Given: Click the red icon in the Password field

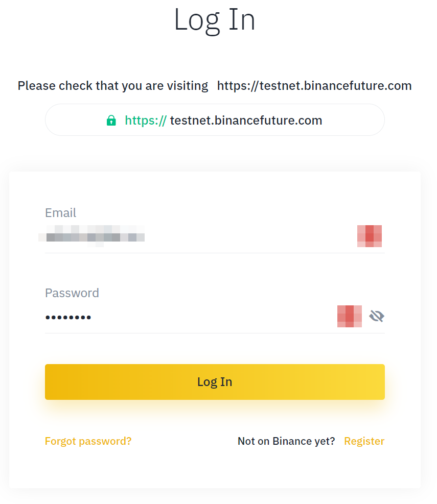Looking at the screenshot, I should 350,316.
